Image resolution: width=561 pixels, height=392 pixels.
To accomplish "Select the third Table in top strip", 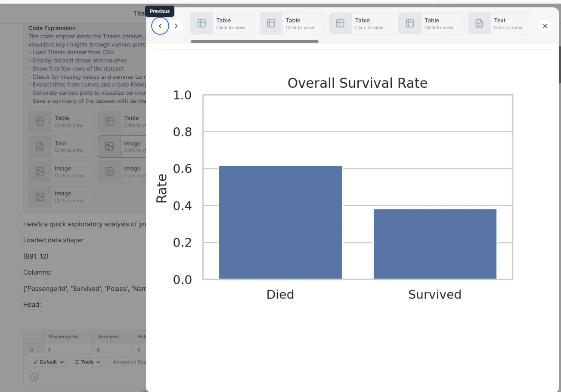I will point(362,24).
